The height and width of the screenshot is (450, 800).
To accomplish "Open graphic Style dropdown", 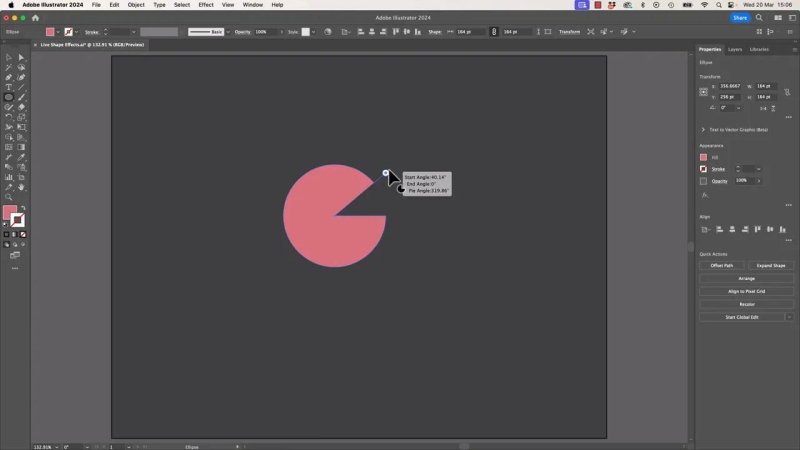I will click(x=313, y=32).
